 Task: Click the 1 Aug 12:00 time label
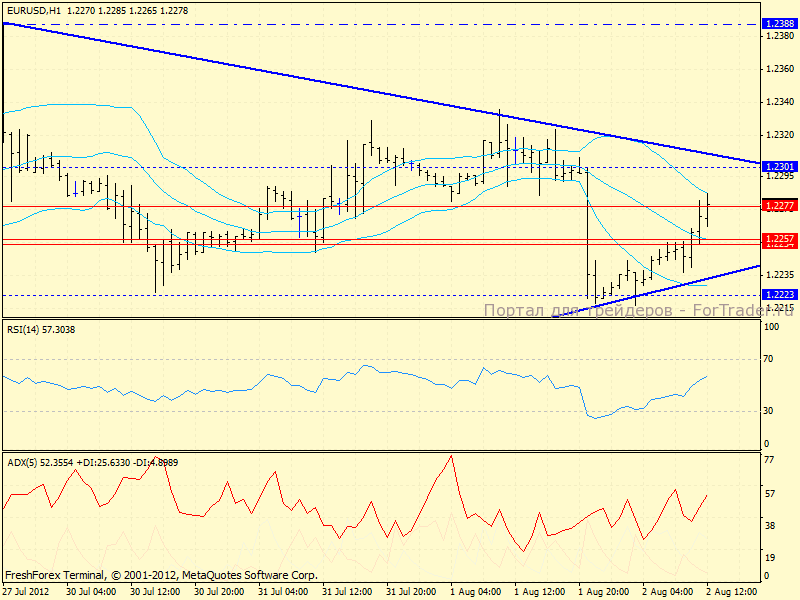point(539,592)
